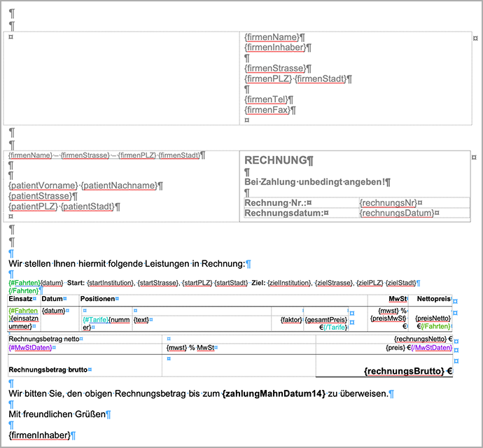Screen dimensions: 483x448
Task: Click the {patientStrasse} placeholder
Action: click(41, 196)
